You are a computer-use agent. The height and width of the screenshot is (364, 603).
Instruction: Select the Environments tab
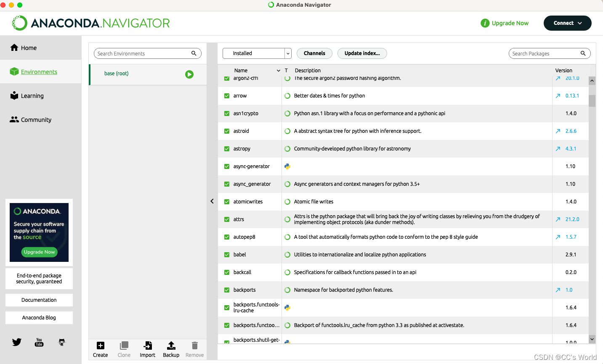point(41,72)
